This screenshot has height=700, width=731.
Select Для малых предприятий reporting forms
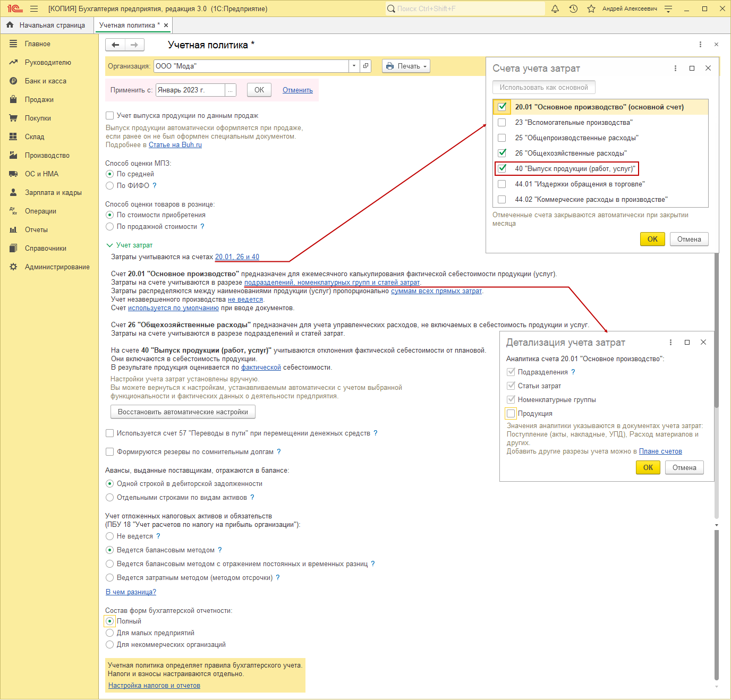click(110, 633)
